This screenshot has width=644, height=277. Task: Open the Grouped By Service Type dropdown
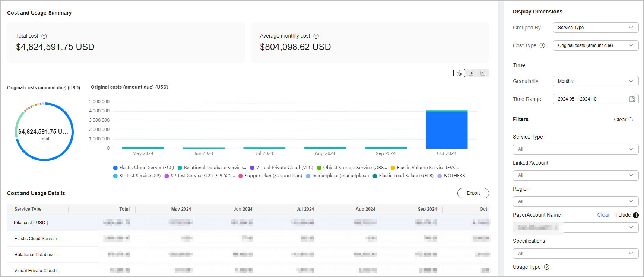click(x=595, y=28)
